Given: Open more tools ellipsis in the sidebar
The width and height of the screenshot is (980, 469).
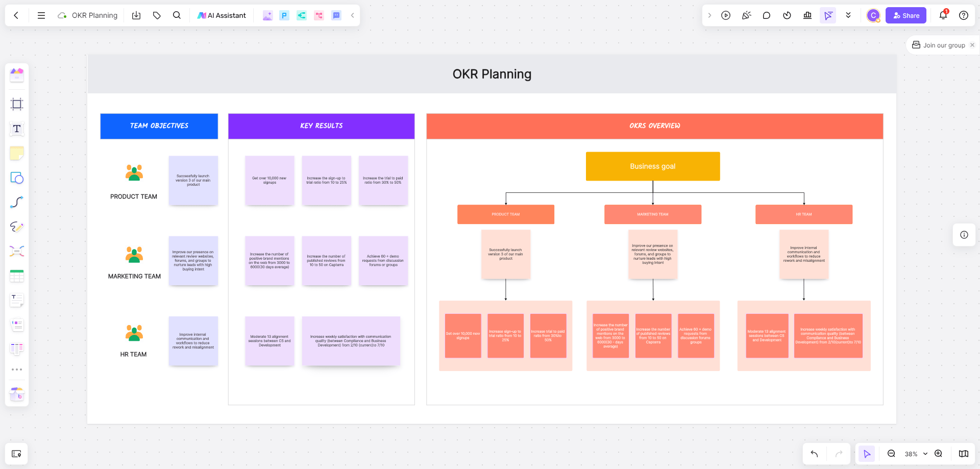Looking at the screenshot, I should (17, 369).
